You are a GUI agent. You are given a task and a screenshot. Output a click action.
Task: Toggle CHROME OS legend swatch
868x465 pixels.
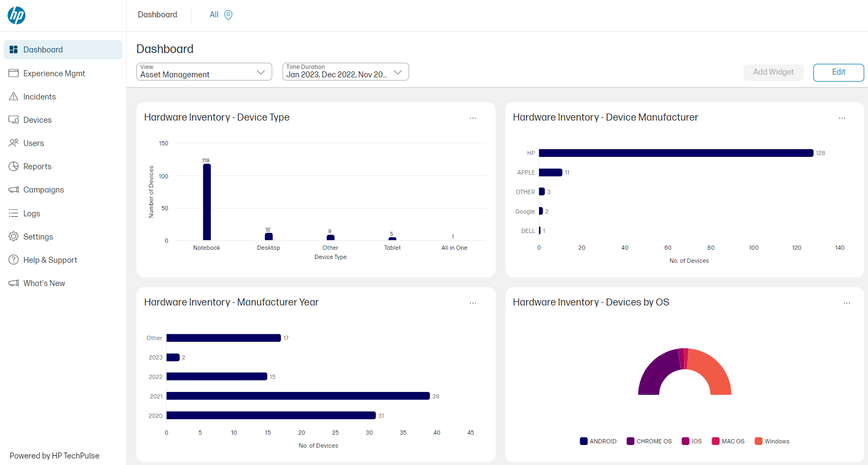[630, 441]
